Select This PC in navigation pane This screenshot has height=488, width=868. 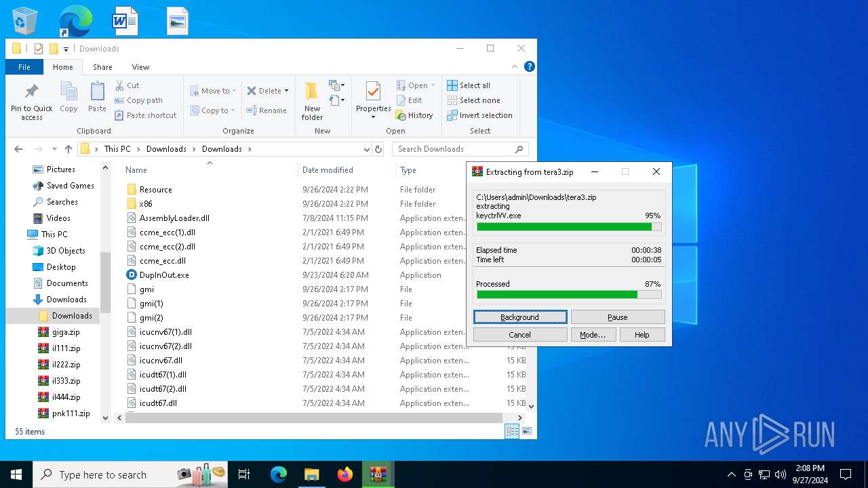(x=54, y=235)
